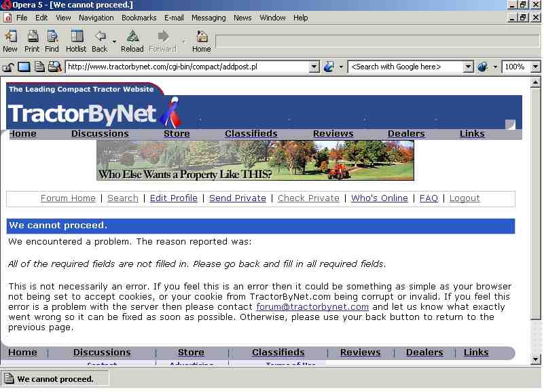Reload the current page

[x=132, y=40]
